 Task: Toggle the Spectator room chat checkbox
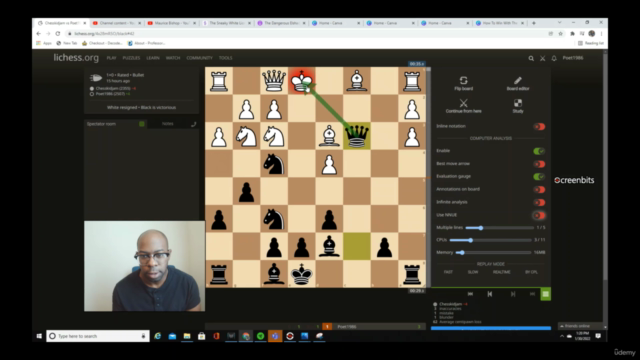click(x=142, y=124)
